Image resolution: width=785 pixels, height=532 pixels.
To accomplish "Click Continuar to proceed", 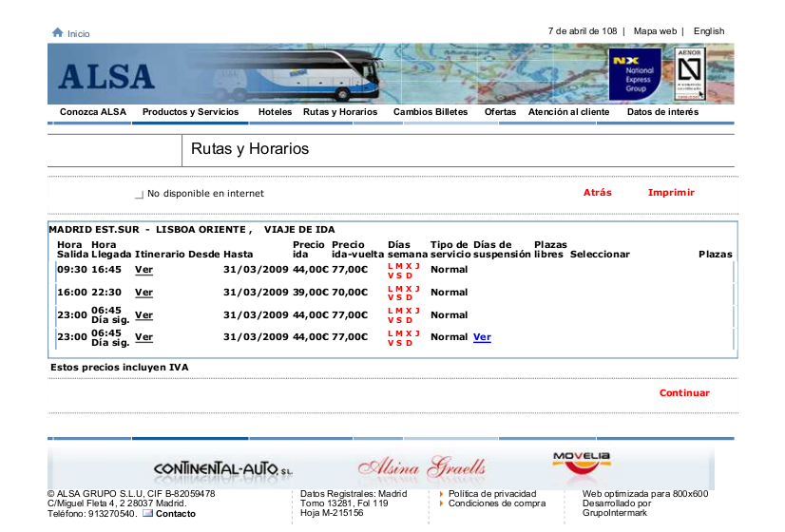I will pyautogui.click(x=684, y=393).
